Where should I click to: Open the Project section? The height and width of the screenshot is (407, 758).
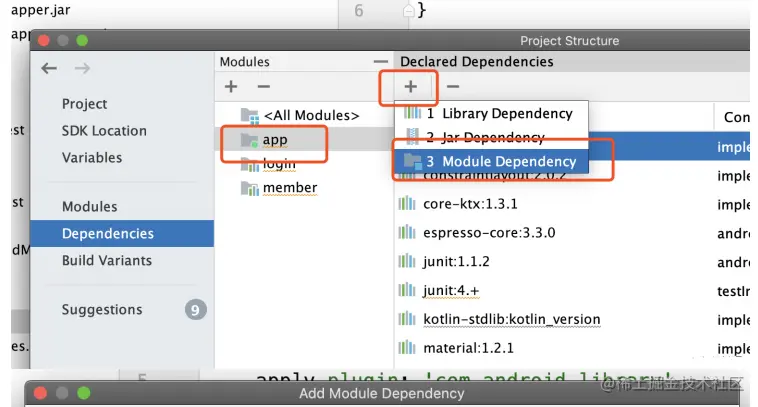(x=85, y=104)
